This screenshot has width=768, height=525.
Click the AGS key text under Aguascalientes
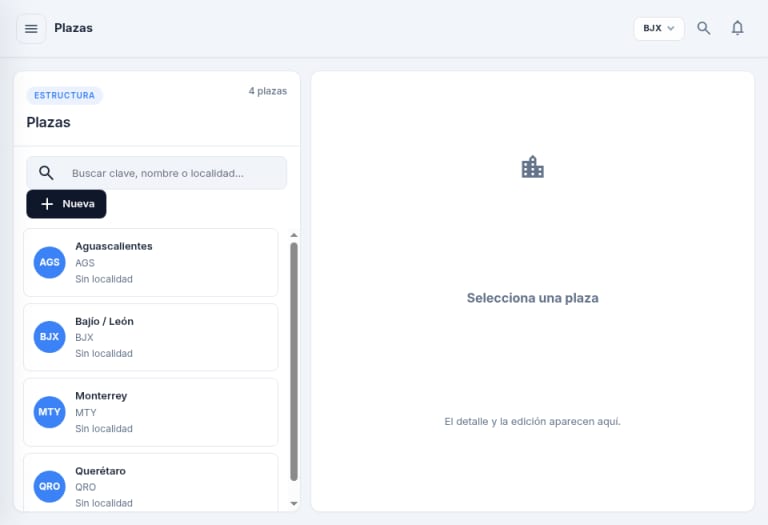click(x=85, y=263)
